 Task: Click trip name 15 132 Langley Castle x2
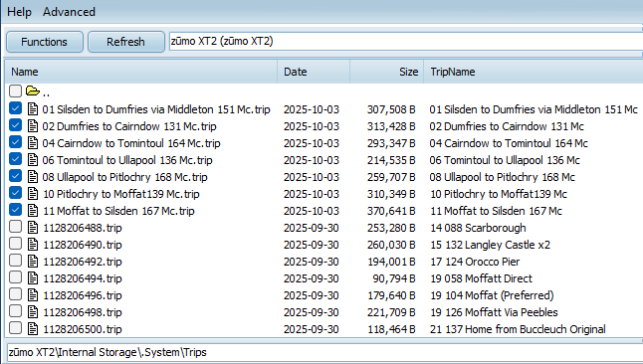[490, 245]
